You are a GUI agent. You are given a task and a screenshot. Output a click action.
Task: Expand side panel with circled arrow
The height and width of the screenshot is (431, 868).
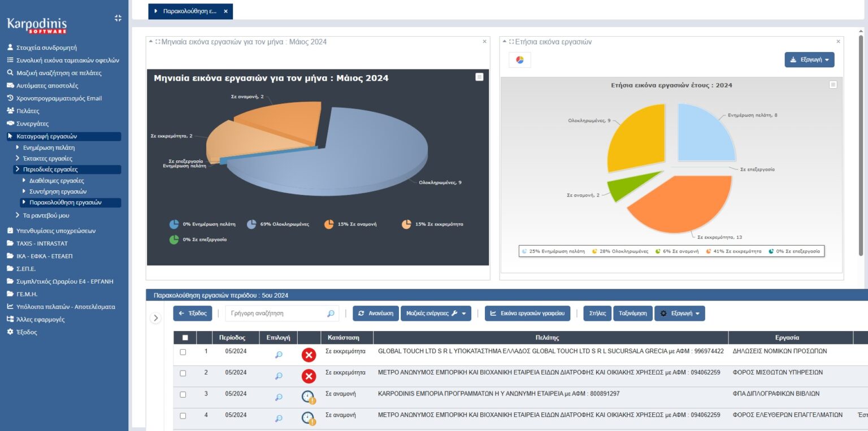pos(156,318)
